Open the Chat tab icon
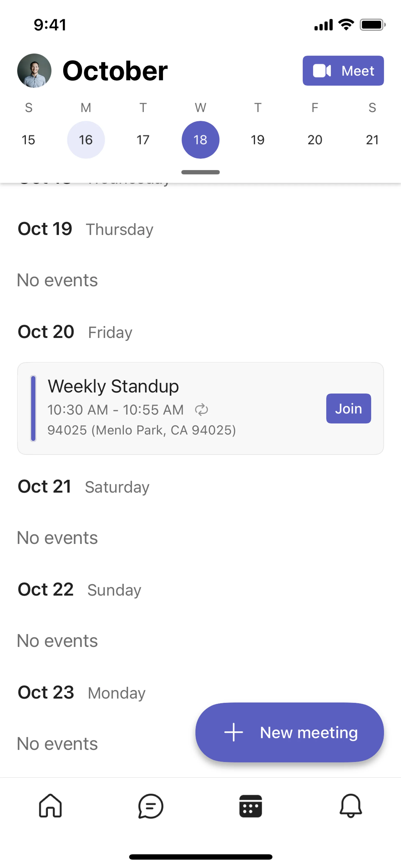This screenshot has width=401, height=868. (150, 806)
